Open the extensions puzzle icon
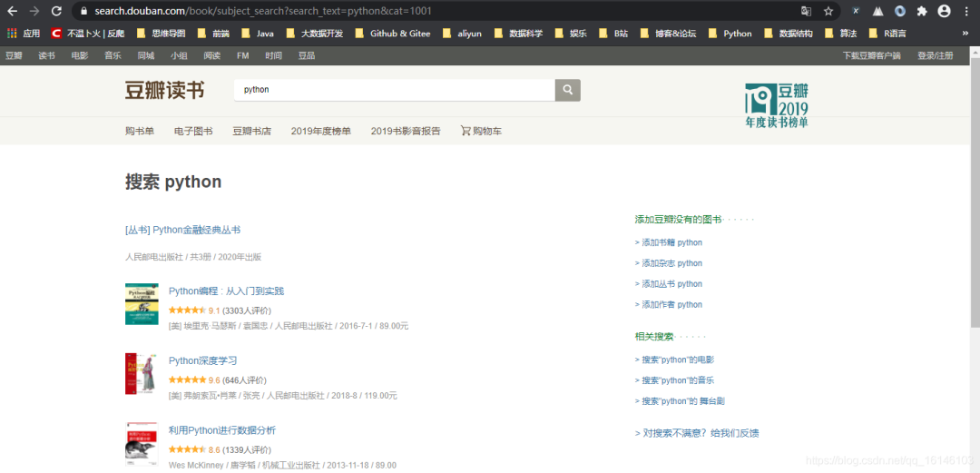Image resolution: width=980 pixels, height=473 pixels. point(922,11)
